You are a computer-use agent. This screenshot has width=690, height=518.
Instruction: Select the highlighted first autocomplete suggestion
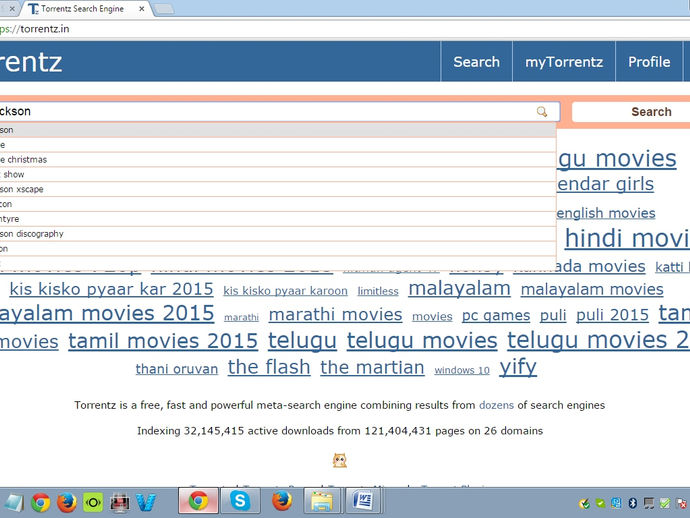point(278,130)
